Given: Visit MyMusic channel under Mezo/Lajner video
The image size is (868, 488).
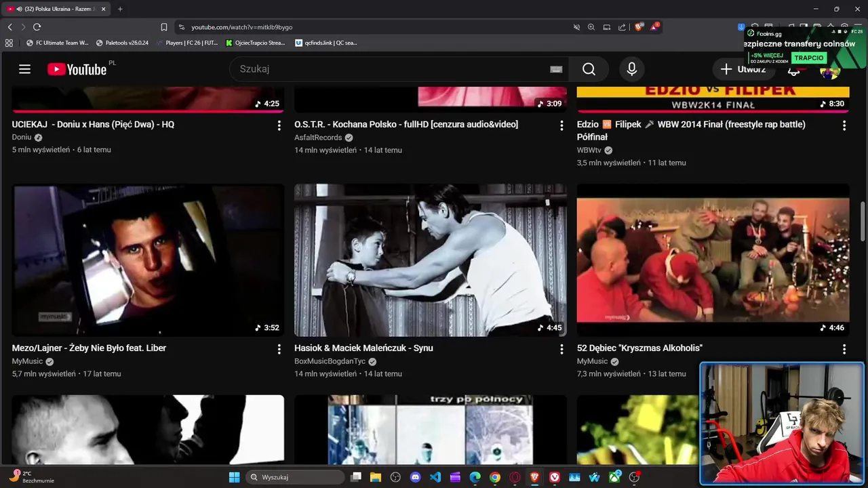Looking at the screenshot, I should (27, 361).
